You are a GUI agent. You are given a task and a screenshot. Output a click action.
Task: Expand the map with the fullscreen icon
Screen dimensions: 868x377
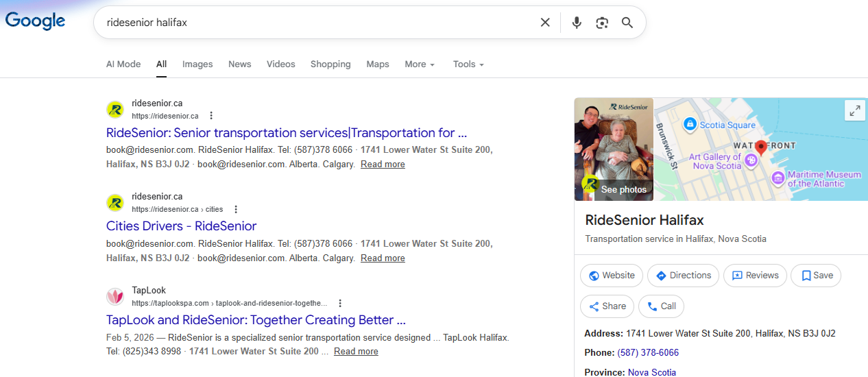coord(855,110)
